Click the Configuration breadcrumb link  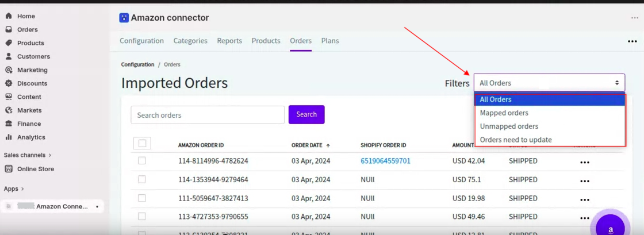click(x=137, y=64)
